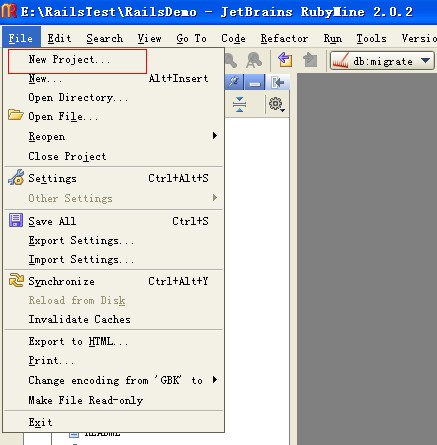Open the gear view options dropdown
The image size is (437, 445).
[277, 104]
